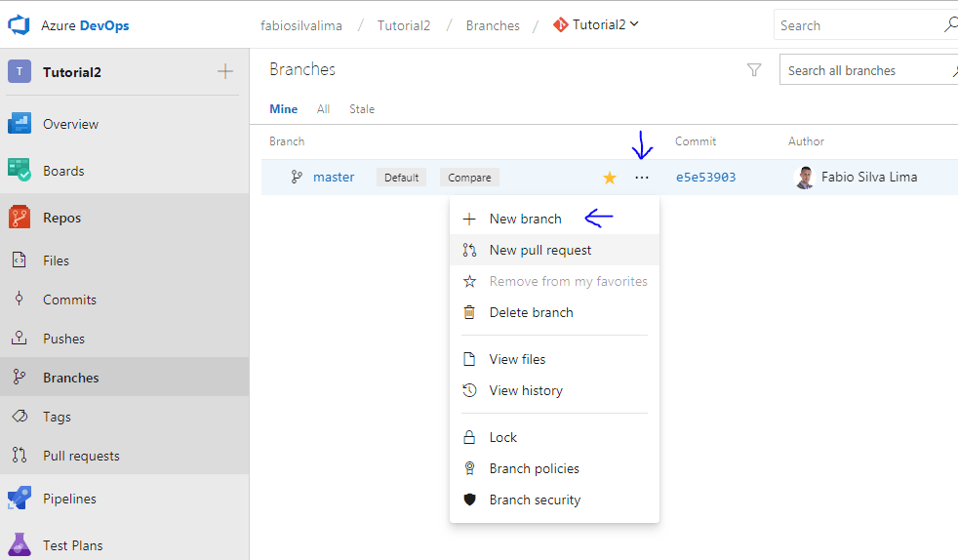958x560 pixels.
Task: Select Delete branch menu entry
Action: [x=554, y=312]
